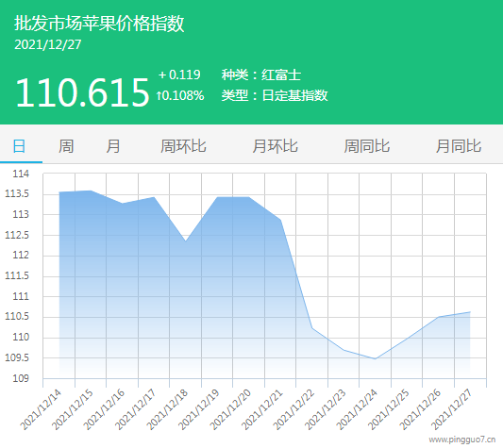Click the www.pingguo7.cn watermark link
The height and width of the screenshot is (448, 503).
coord(461,440)
